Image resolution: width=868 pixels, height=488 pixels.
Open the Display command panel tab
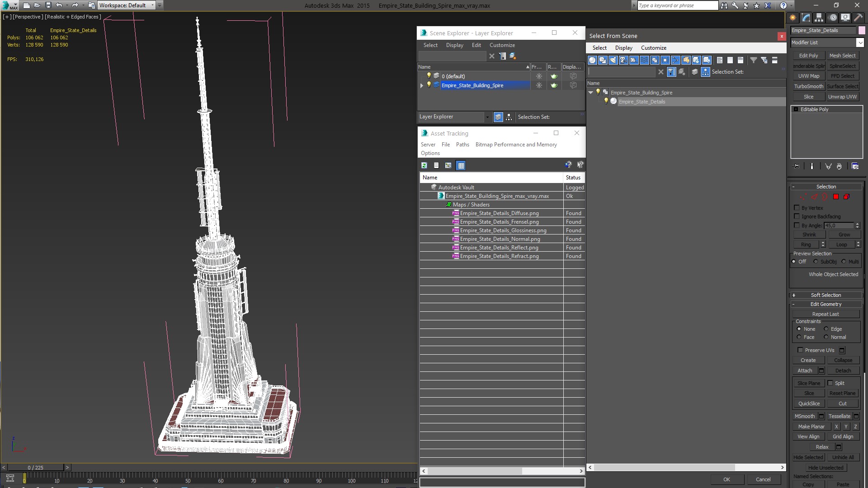845,18
